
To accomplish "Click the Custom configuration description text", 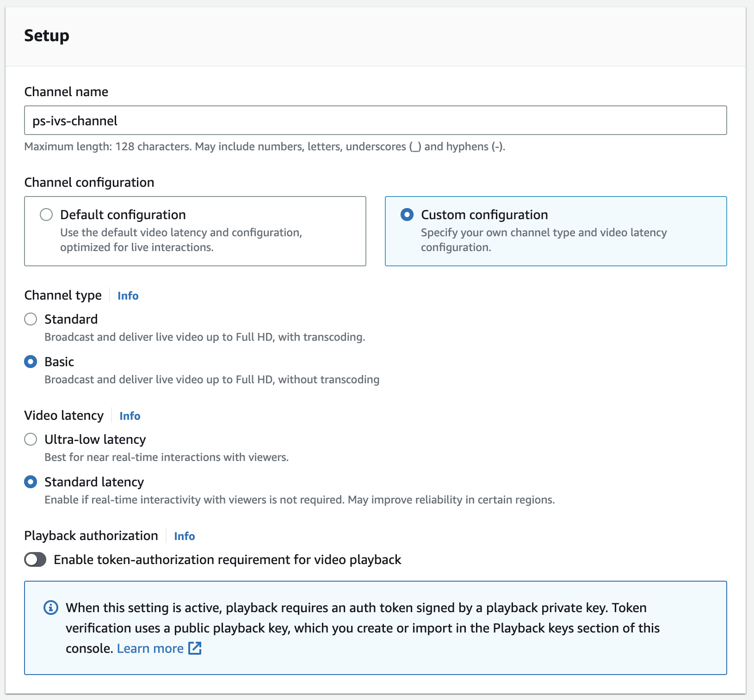I will coord(544,239).
